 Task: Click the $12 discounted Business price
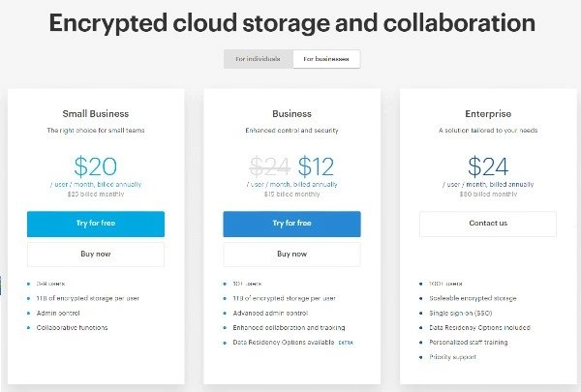click(x=316, y=166)
